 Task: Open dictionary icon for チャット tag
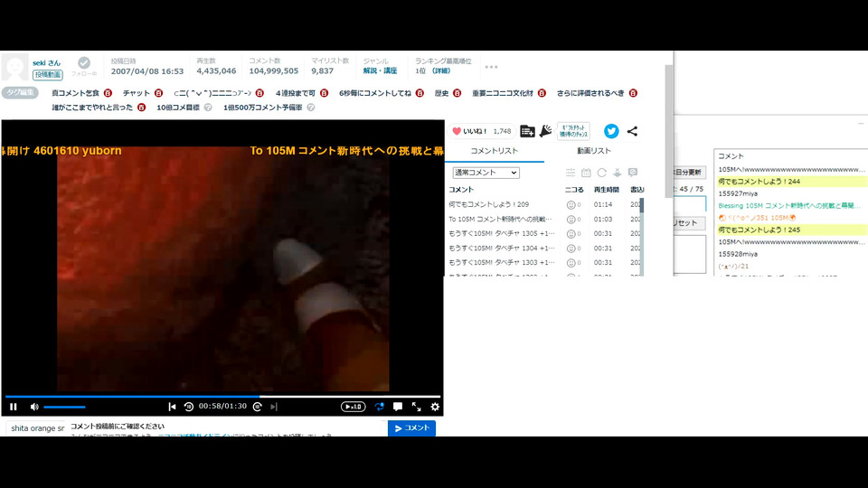(158, 93)
